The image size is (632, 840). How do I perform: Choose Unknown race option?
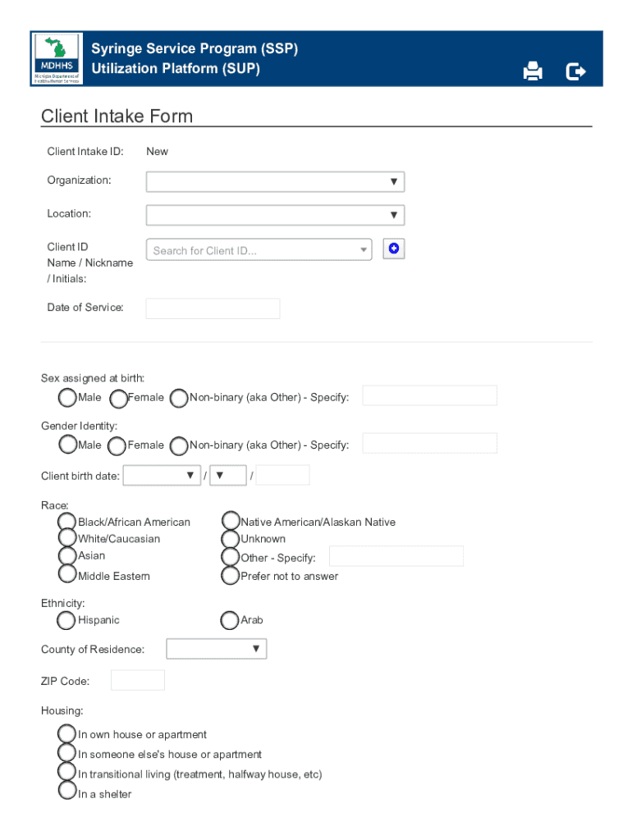coord(230,539)
